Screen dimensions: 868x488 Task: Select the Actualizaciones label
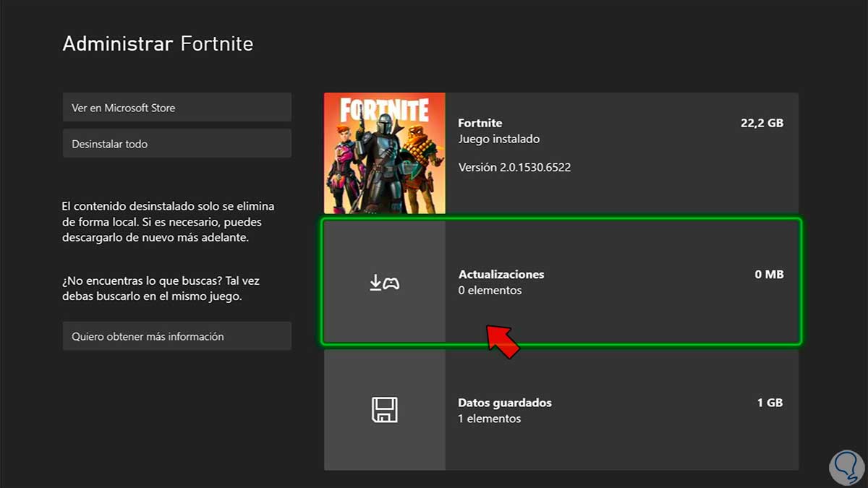[x=501, y=275]
